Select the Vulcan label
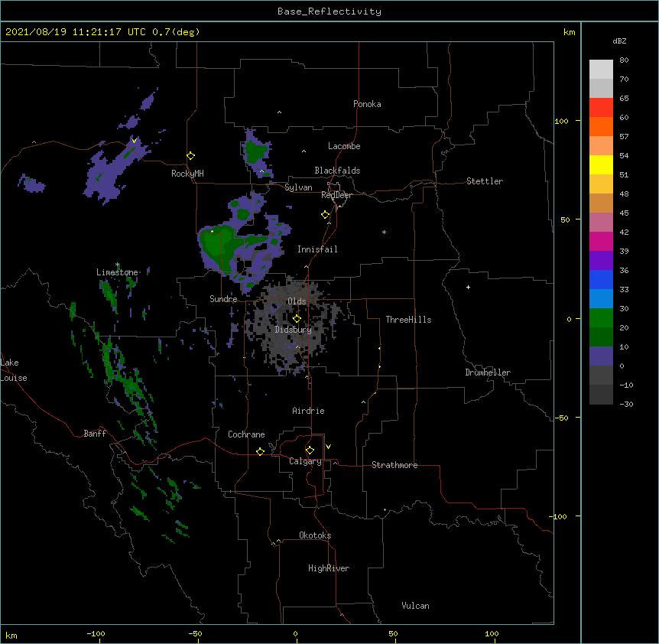This screenshot has width=659, height=644. [415, 606]
